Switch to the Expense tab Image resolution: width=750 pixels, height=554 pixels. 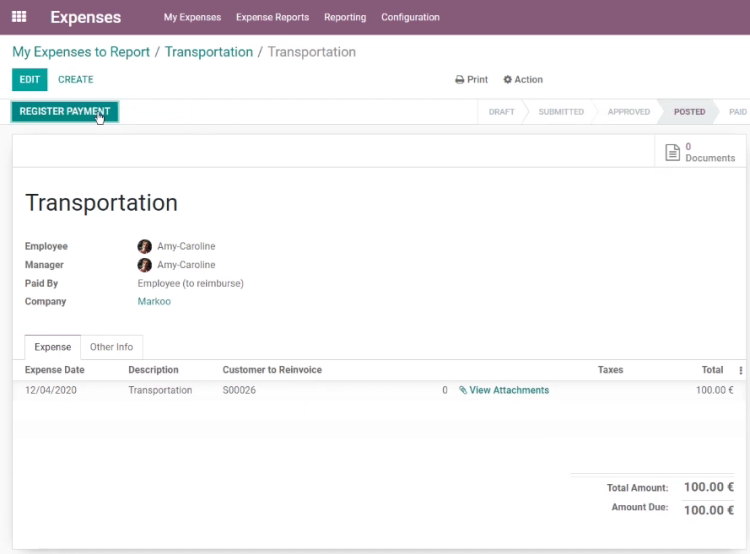click(53, 347)
